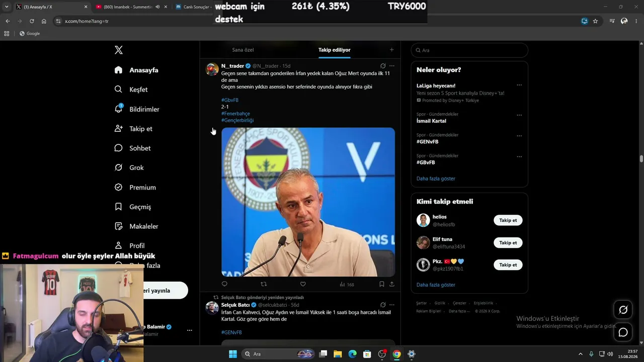Click Grok icon on N__trader's post
The width and height of the screenshot is (644, 362).
tap(383, 66)
